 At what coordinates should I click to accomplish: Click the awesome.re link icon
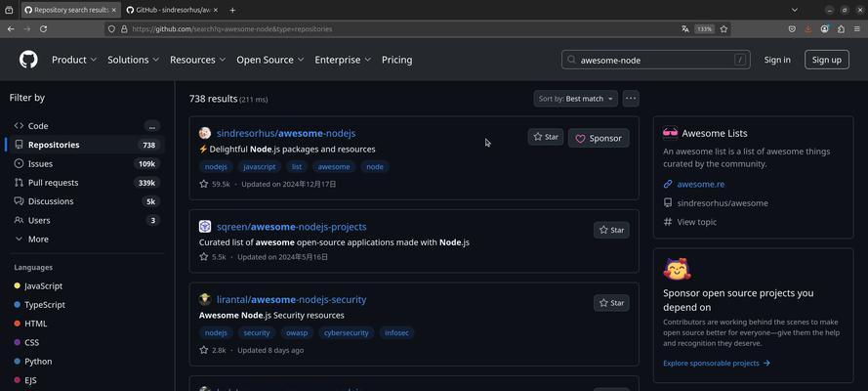[668, 184]
